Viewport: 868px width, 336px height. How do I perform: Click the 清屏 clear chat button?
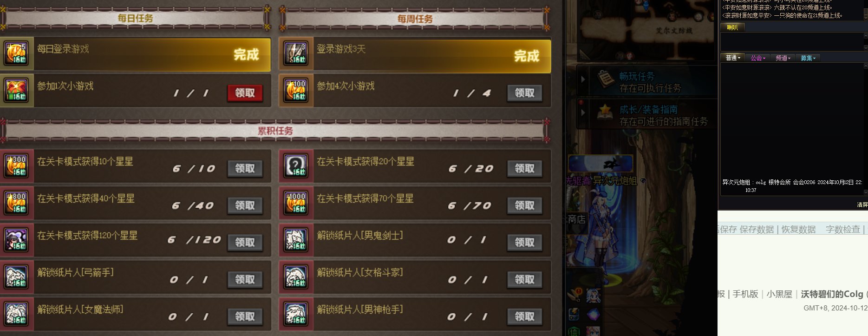(x=862, y=205)
